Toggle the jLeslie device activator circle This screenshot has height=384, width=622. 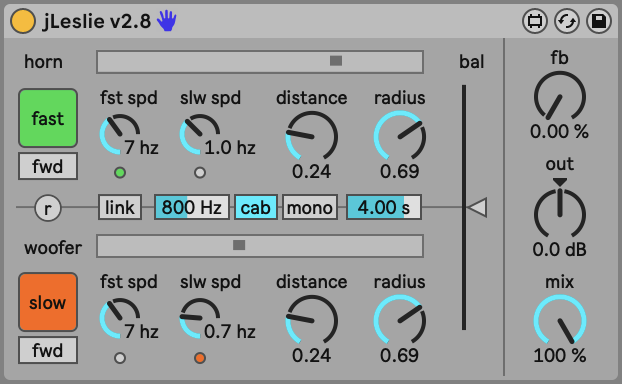pyautogui.click(x=23, y=21)
